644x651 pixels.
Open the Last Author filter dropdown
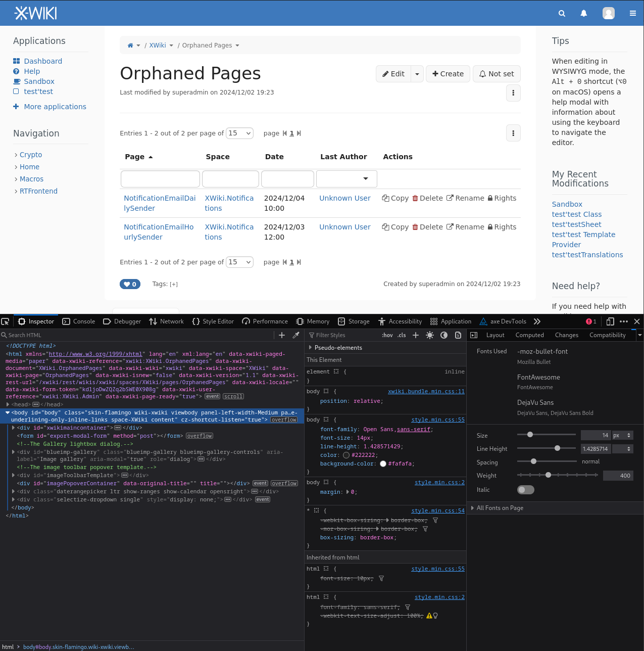(x=346, y=179)
